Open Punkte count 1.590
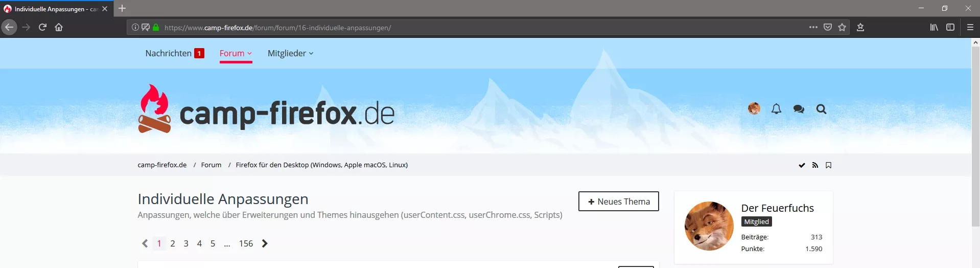Image resolution: width=980 pixels, height=268 pixels. coord(814,249)
